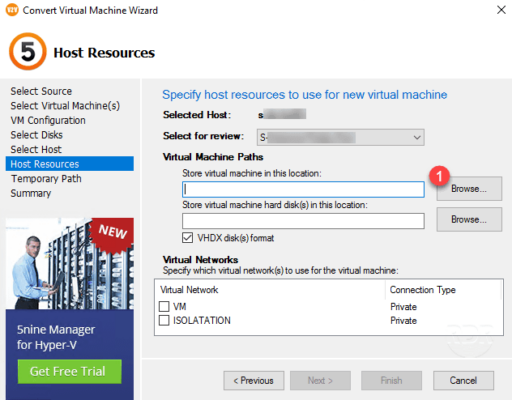512x400 pixels.
Task: Click the 'Specify host resources' heading text
Action: [304, 95]
